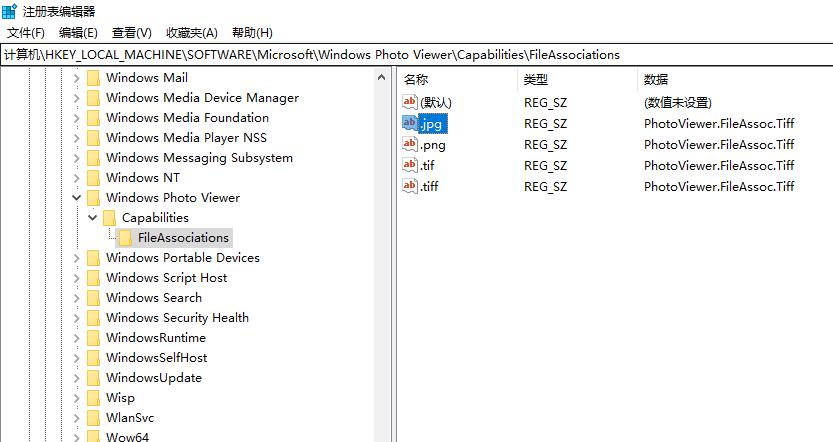Open the 收藏夹(A) favorites menu

pos(192,33)
